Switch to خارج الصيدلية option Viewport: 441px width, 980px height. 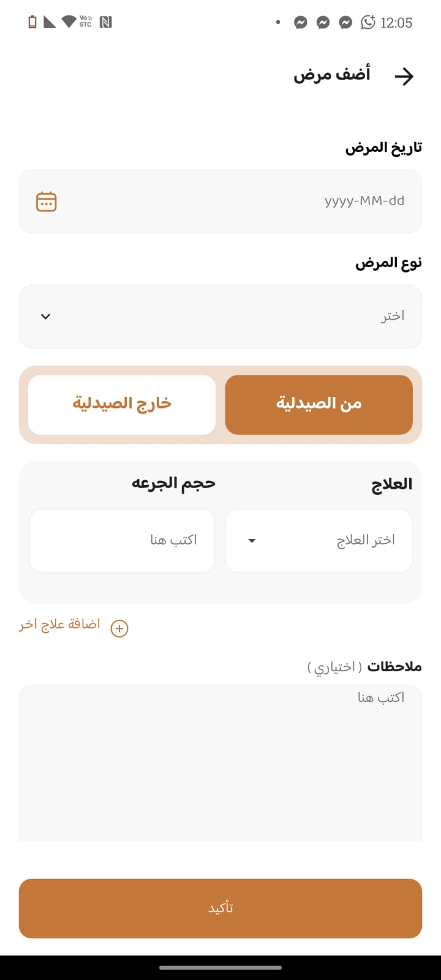pyautogui.click(x=122, y=405)
